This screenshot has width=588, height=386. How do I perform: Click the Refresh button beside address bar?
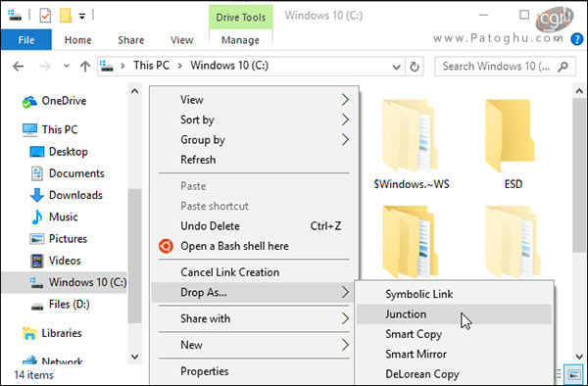[x=414, y=67]
